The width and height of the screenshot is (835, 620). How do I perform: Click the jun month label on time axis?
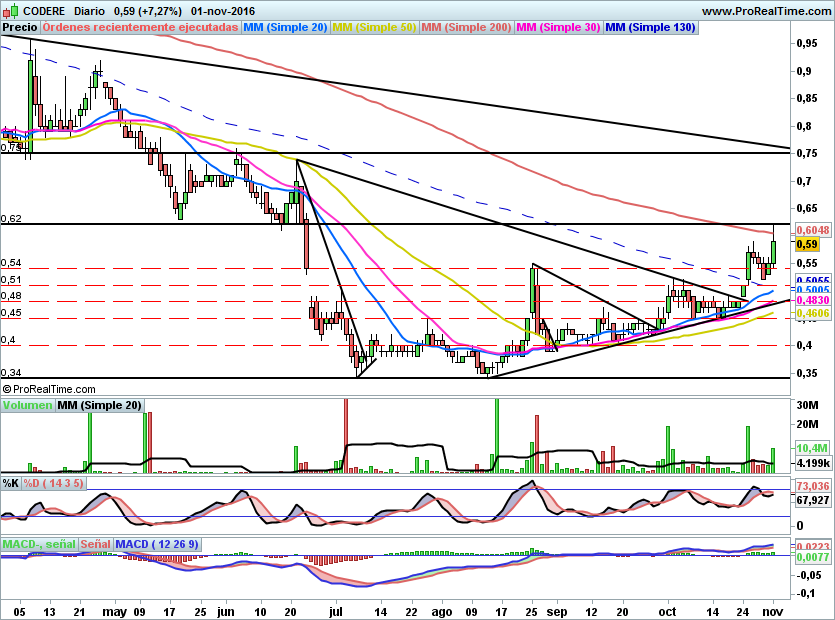coord(226,612)
